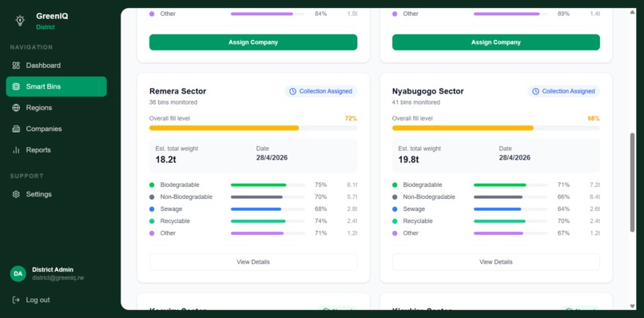Click Remera Biodegradable green dot

click(x=152, y=185)
